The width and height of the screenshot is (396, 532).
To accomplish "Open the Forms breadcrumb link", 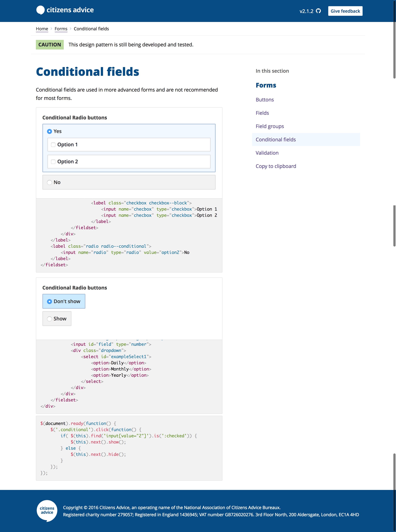I will coord(61,29).
